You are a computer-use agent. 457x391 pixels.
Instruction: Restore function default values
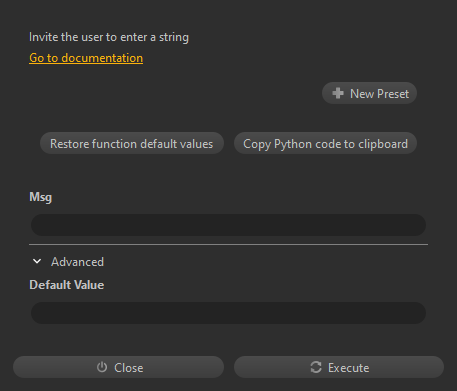(x=132, y=143)
